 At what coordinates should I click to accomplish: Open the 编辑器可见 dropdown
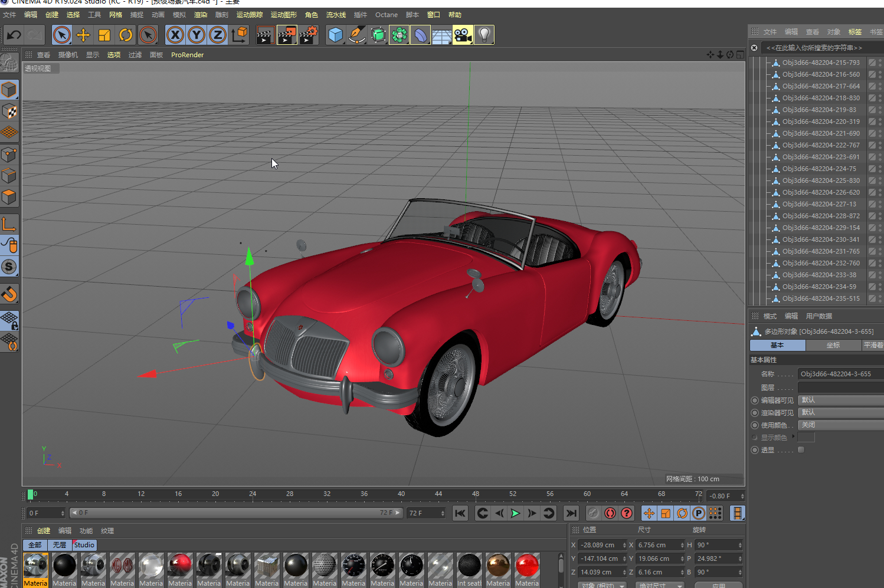(x=841, y=400)
